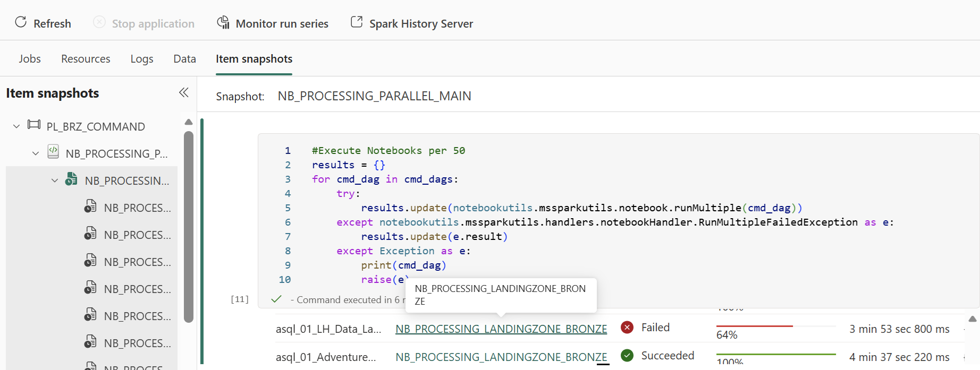The height and width of the screenshot is (370, 980).
Task: Select the NB_PROCESSIN... snapshot notebook icon
Action: coord(72,179)
